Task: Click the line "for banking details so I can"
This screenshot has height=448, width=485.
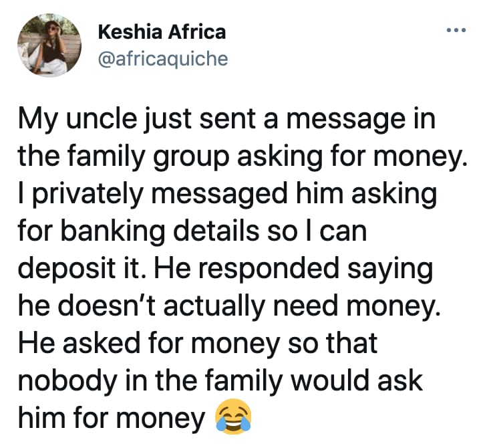Action: point(192,232)
